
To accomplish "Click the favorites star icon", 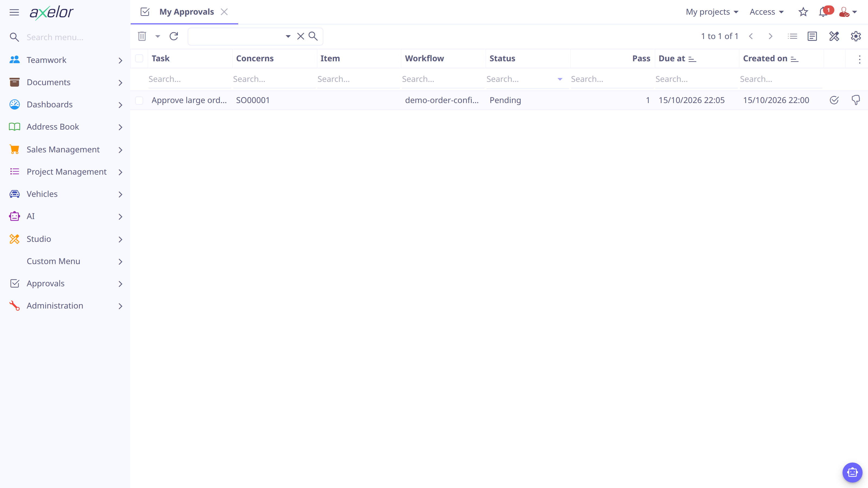I will click(803, 12).
